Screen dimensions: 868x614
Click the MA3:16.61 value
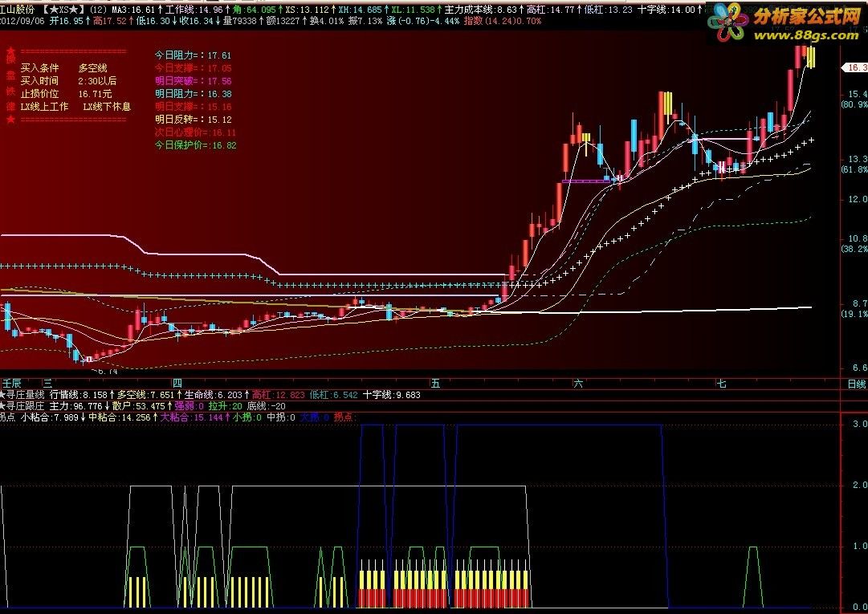click(133, 10)
